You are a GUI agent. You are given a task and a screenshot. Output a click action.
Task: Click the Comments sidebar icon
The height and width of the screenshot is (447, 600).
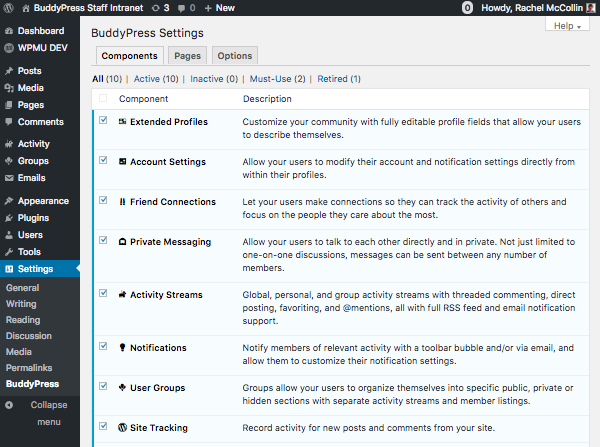point(9,122)
